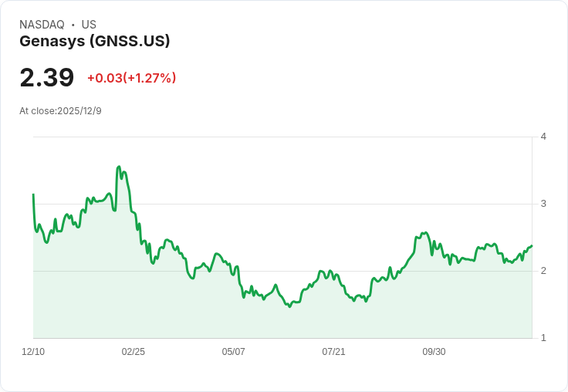Image resolution: width=568 pixels, height=392 pixels.
Task: Click the last data point at chart's right end
Action: click(532, 245)
